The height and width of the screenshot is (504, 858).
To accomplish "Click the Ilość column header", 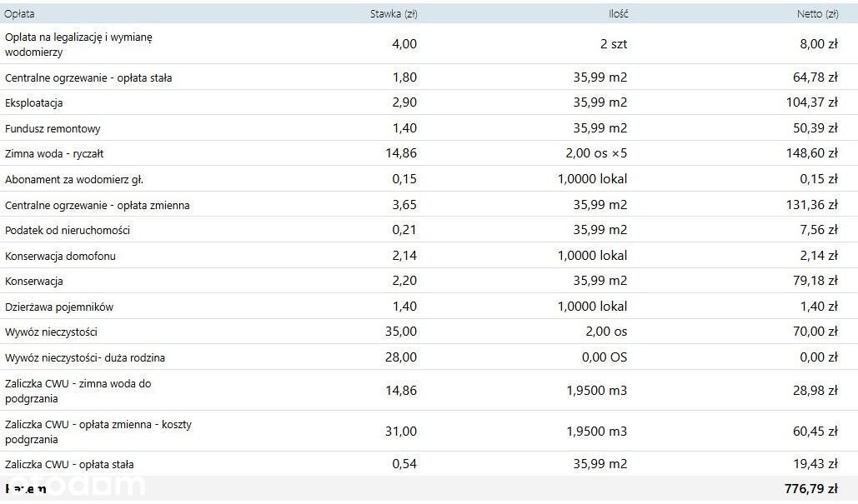I will (x=619, y=14).
